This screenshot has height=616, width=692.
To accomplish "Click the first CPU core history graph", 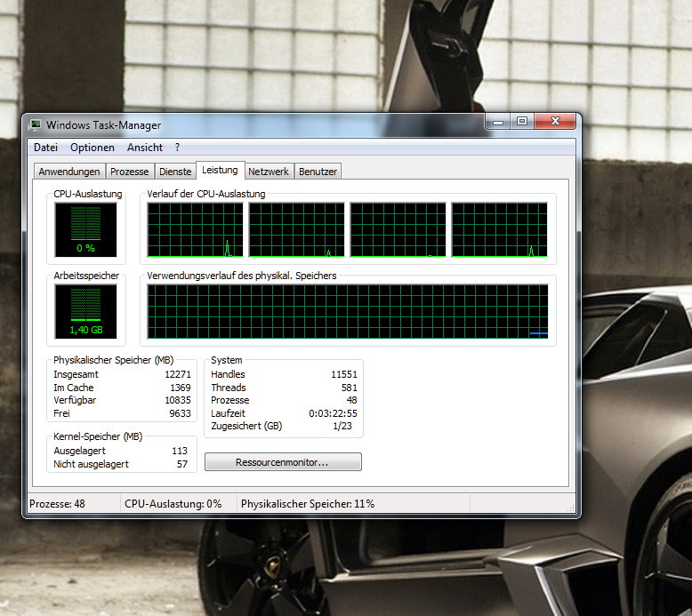I will (195, 229).
